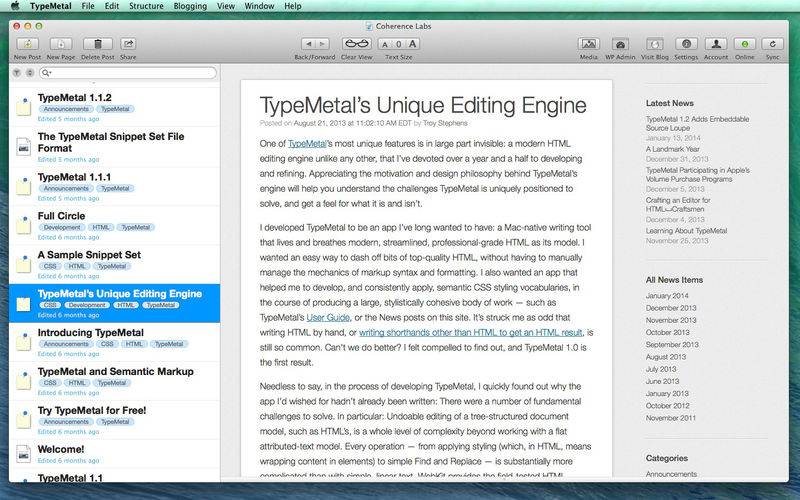The height and width of the screenshot is (500, 800).
Task: Click the Delete Post trash icon
Action: tap(97, 44)
